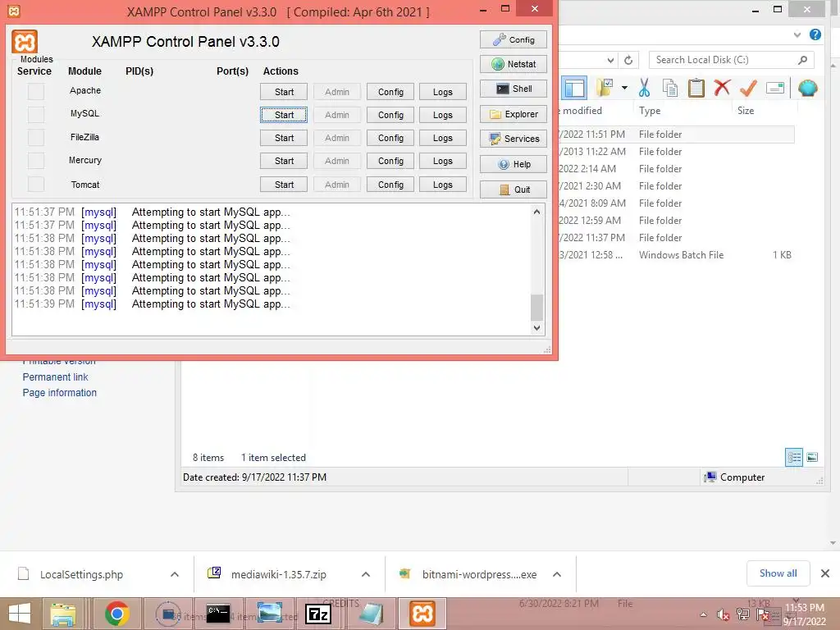The width and height of the screenshot is (840, 630).
Task: Expand Explorer address history dropdown
Action: click(x=610, y=60)
